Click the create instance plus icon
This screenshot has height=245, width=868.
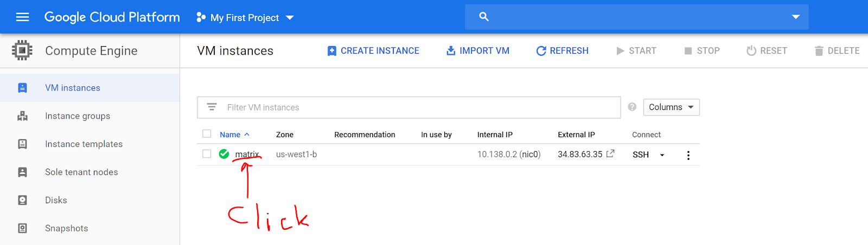click(332, 51)
